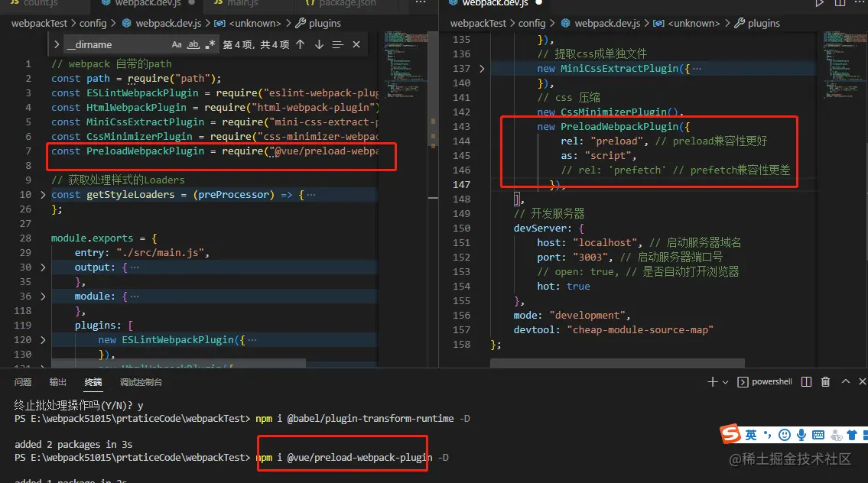Toggle find in selection
This screenshot has width=868, height=483.
click(x=338, y=45)
